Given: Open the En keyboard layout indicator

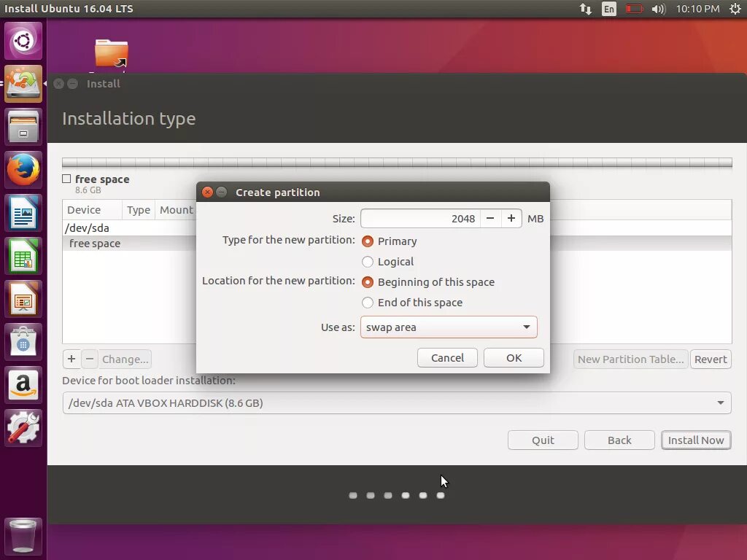Looking at the screenshot, I should [x=609, y=9].
